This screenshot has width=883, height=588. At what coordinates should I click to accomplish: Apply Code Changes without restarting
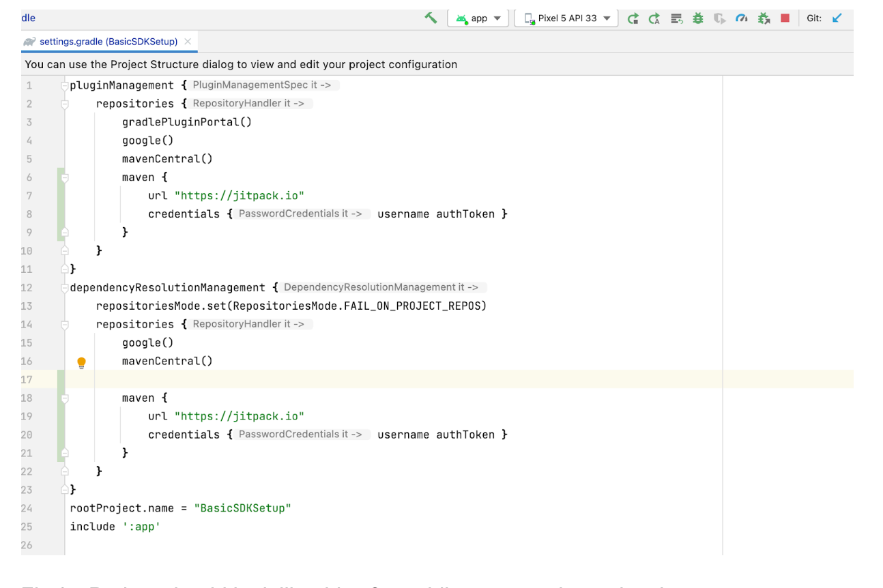coord(654,18)
